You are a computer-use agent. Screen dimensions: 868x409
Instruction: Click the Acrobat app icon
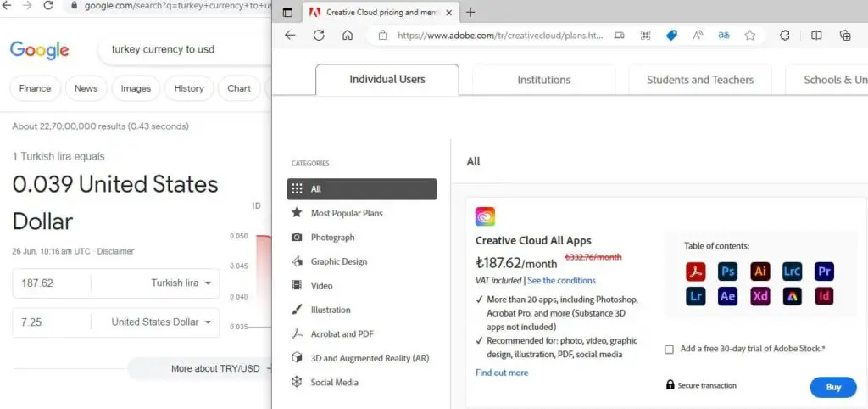click(x=695, y=272)
